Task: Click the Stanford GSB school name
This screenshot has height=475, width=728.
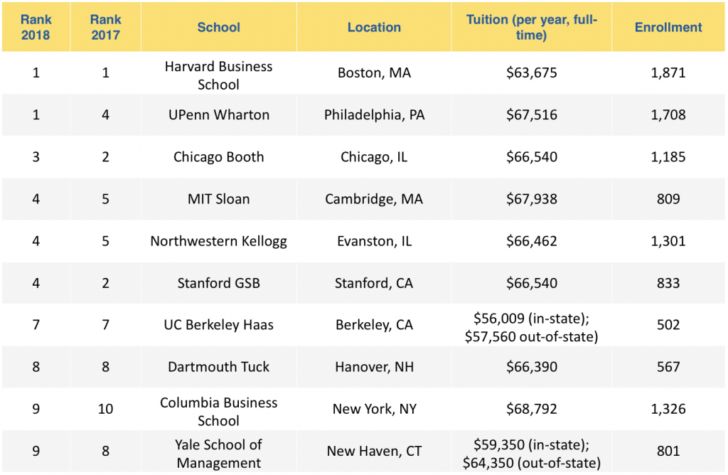Action: [219, 283]
